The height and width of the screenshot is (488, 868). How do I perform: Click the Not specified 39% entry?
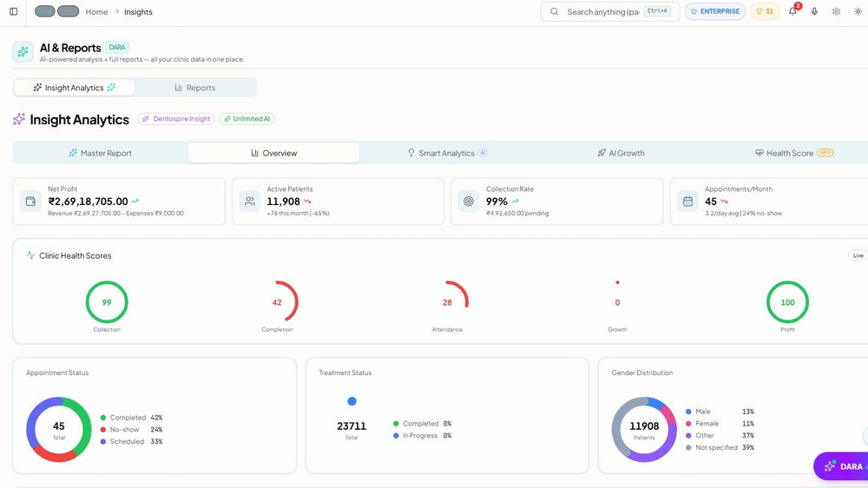(720, 447)
